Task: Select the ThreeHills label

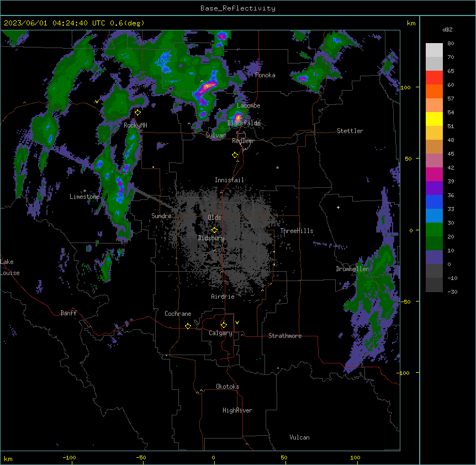Action: [x=297, y=231]
